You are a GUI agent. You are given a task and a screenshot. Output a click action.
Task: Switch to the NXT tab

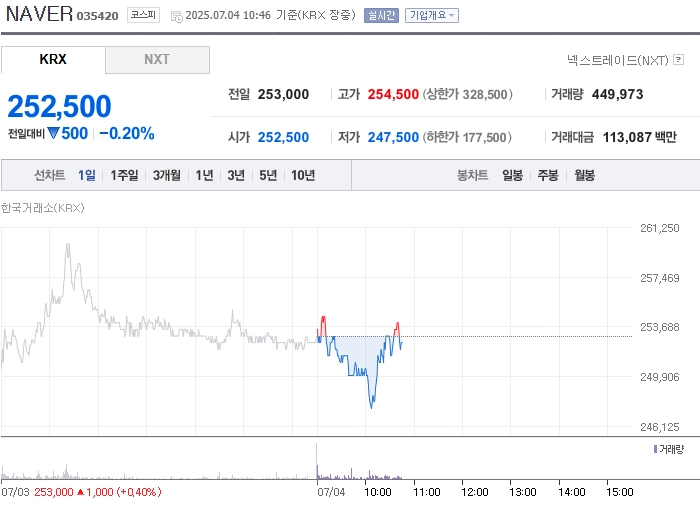(x=157, y=59)
